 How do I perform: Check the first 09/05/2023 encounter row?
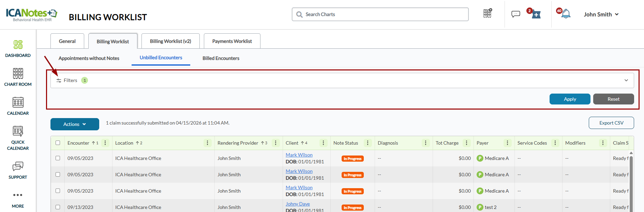coord(58,158)
